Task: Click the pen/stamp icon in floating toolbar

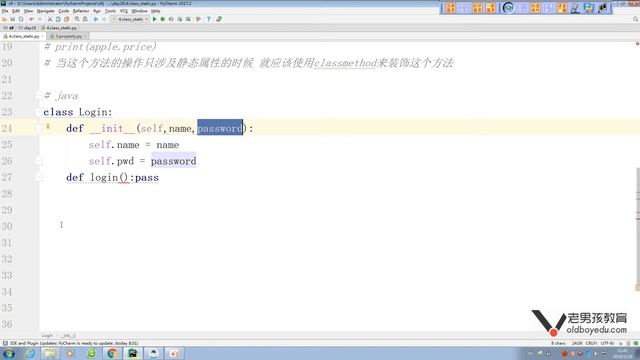Action: pos(575,8)
